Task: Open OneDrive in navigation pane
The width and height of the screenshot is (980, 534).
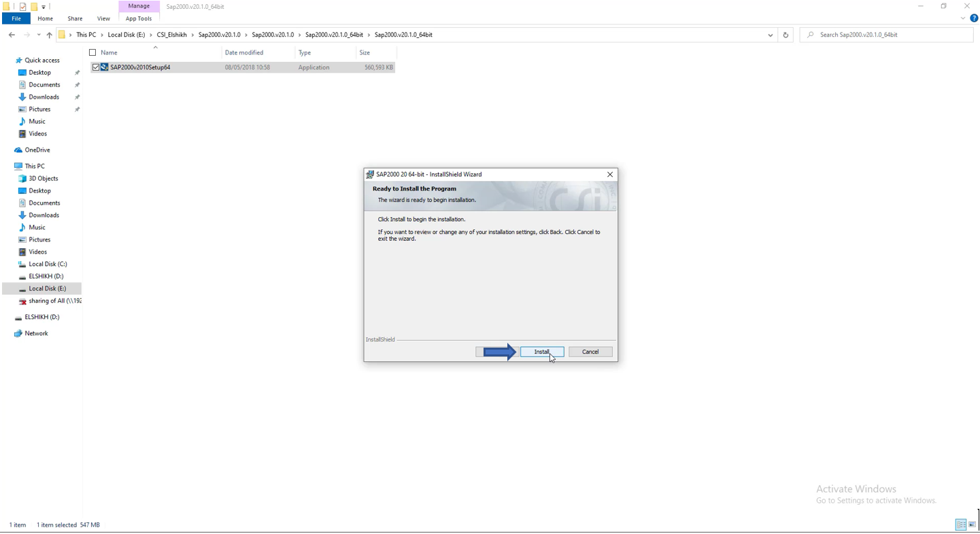Action: pyautogui.click(x=37, y=150)
